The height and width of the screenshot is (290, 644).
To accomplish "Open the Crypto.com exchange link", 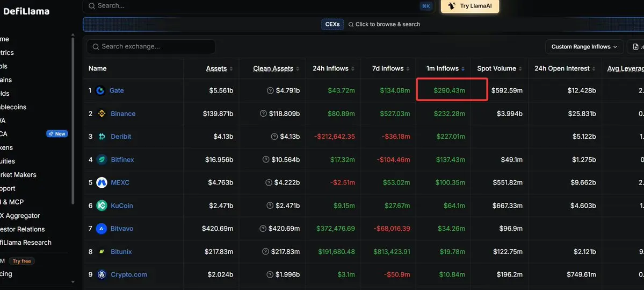I will 128,275.
